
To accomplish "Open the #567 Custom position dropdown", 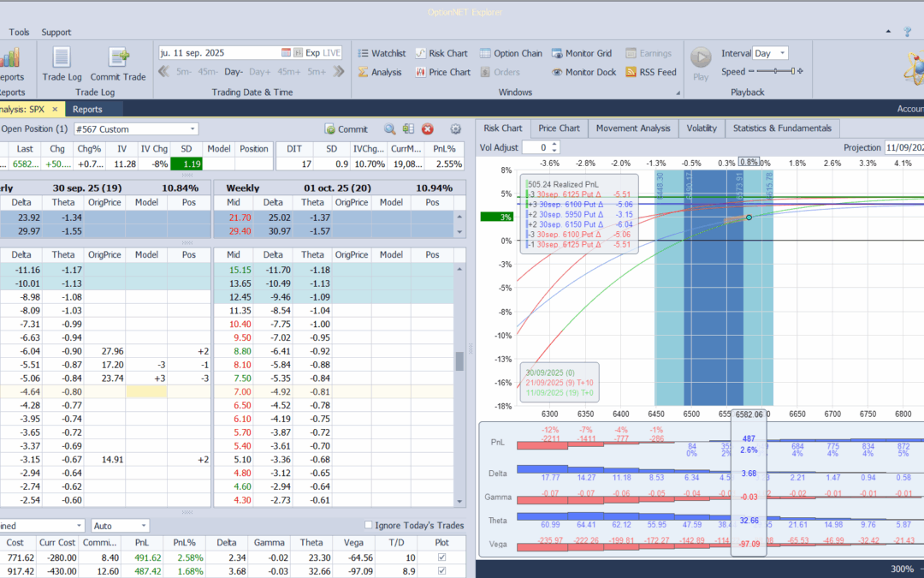I will point(192,129).
